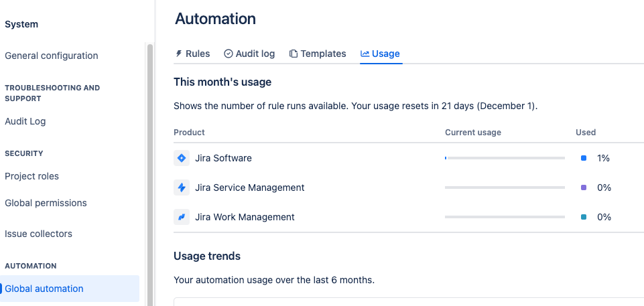Viewport: 644px width, 306px height.
Task: Click the Jira Software usage progress bar
Action: click(505, 158)
